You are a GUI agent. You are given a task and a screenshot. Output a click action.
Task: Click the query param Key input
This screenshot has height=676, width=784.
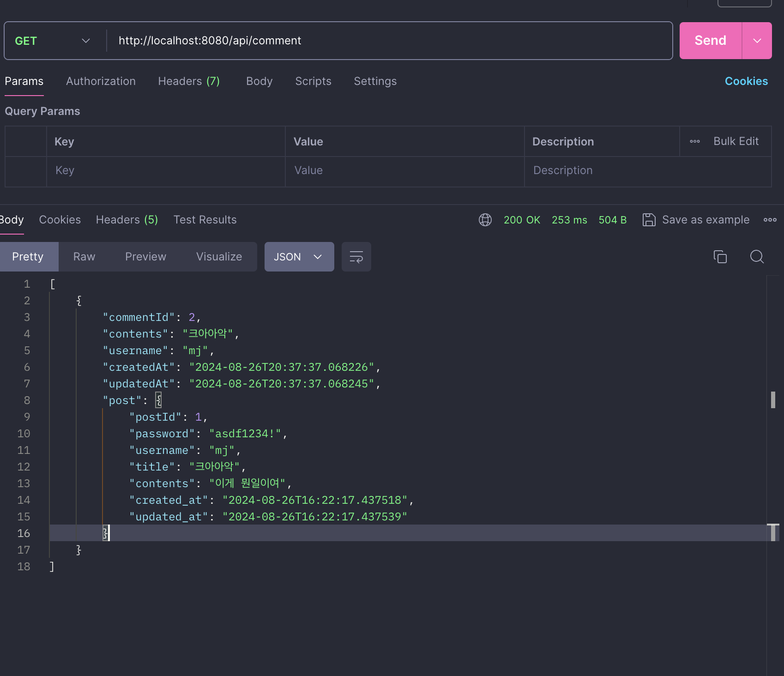pyautogui.click(x=166, y=171)
